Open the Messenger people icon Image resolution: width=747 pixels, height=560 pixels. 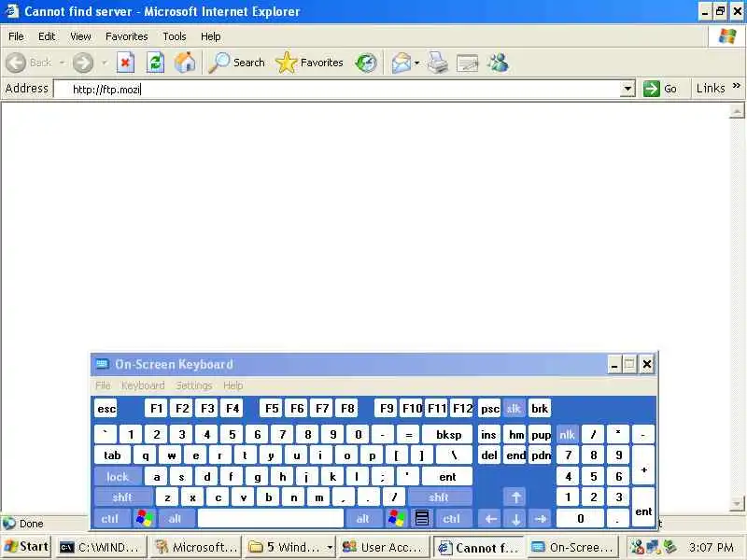point(498,63)
